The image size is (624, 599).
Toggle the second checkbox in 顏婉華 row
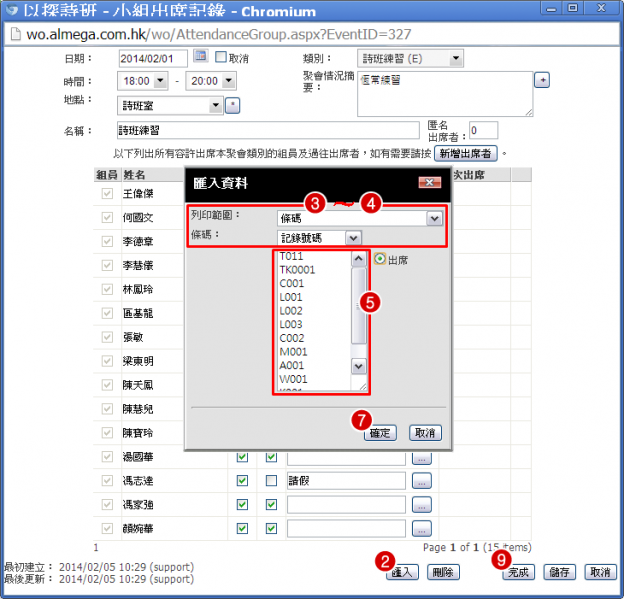coord(271,529)
